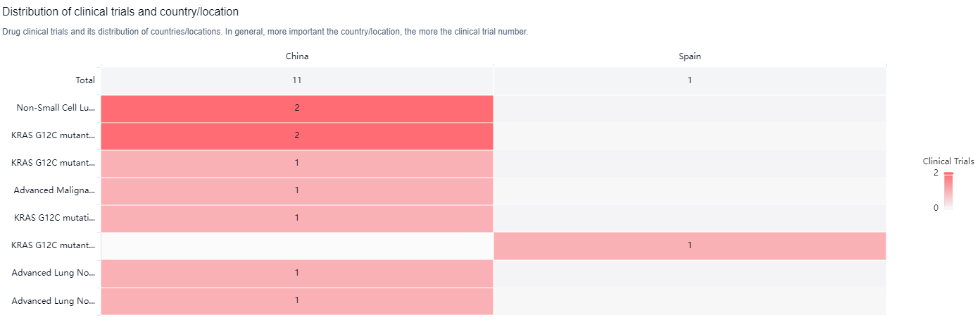This screenshot has height=325, width=980.
Task: Click empty Spain cell in Non-Small Cell Lu... row
Action: (689, 108)
